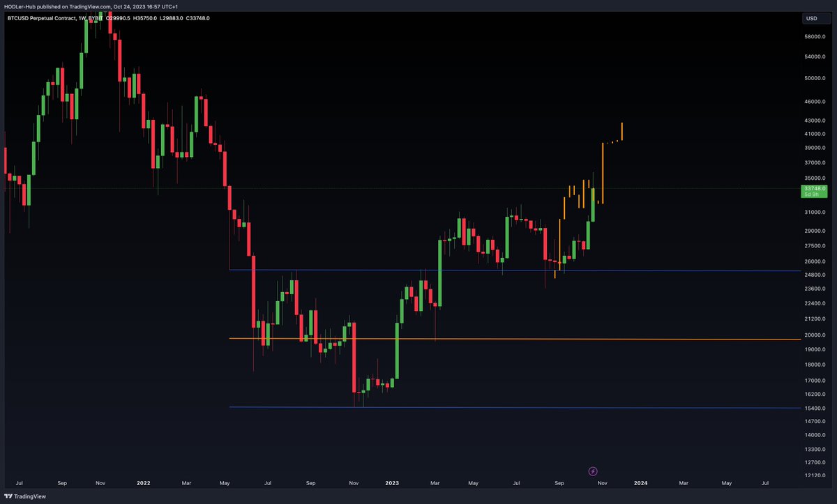Click the 15400.0 price axis label
Viewport: 837px width, 504px height.
(x=815, y=408)
